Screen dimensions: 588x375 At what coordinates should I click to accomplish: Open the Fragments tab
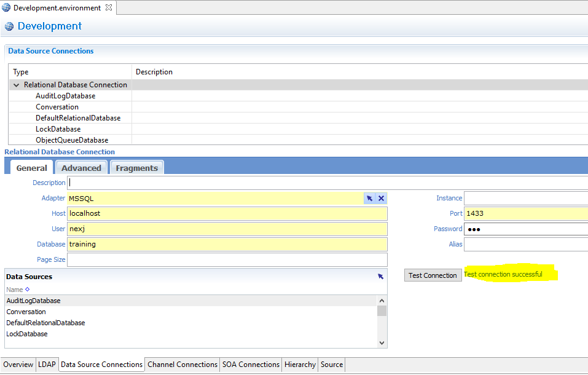[136, 167]
